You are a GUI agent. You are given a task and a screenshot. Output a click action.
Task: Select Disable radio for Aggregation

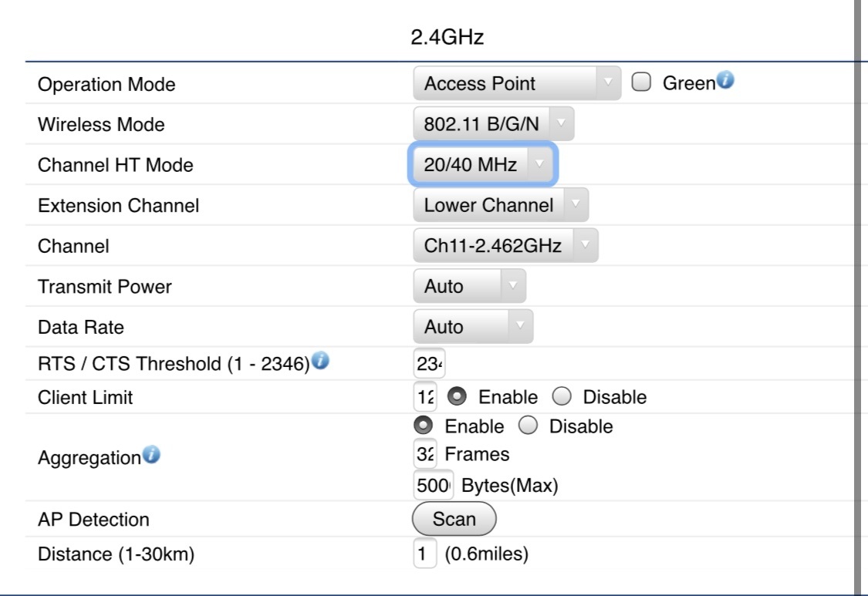(x=528, y=426)
